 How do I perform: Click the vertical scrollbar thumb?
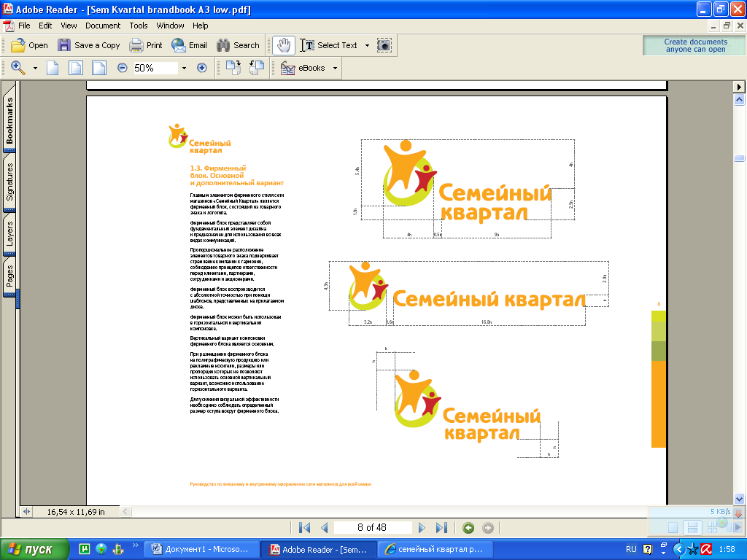tap(739, 158)
